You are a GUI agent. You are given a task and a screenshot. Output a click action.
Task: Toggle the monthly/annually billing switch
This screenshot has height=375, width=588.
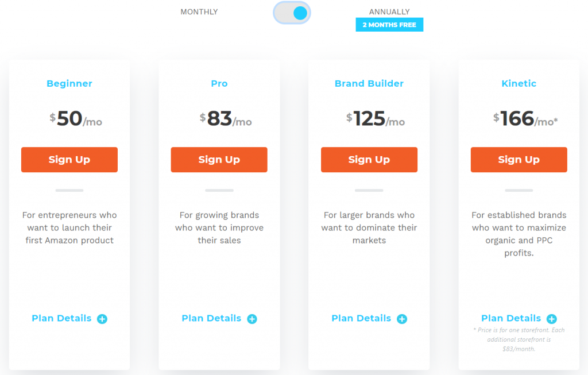pyautogui.click(x=292, y=13)
